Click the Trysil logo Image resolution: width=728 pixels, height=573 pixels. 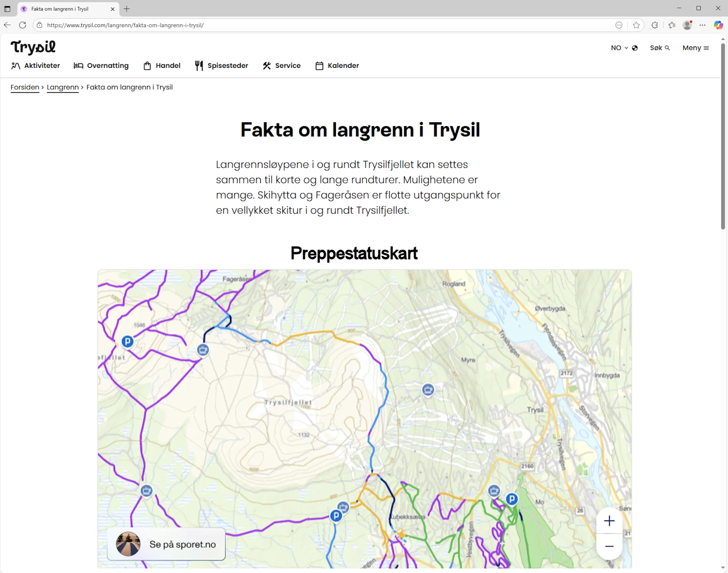[33, 47]
